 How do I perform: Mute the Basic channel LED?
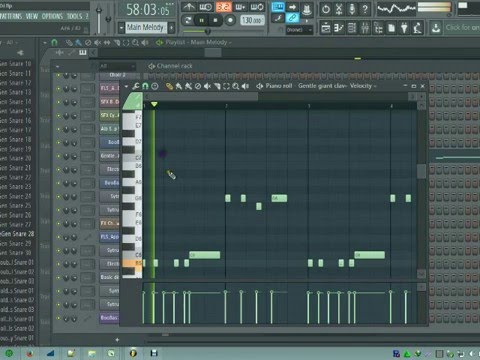click(x=58, y=277)
